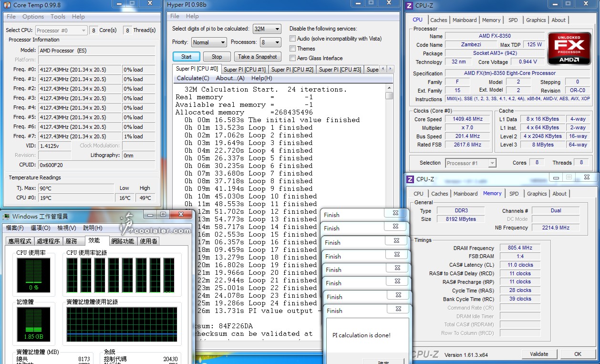Click the Freq. #7 row showing 1% load
This screenshot has width=600, height=364.
tap(84, 136)
